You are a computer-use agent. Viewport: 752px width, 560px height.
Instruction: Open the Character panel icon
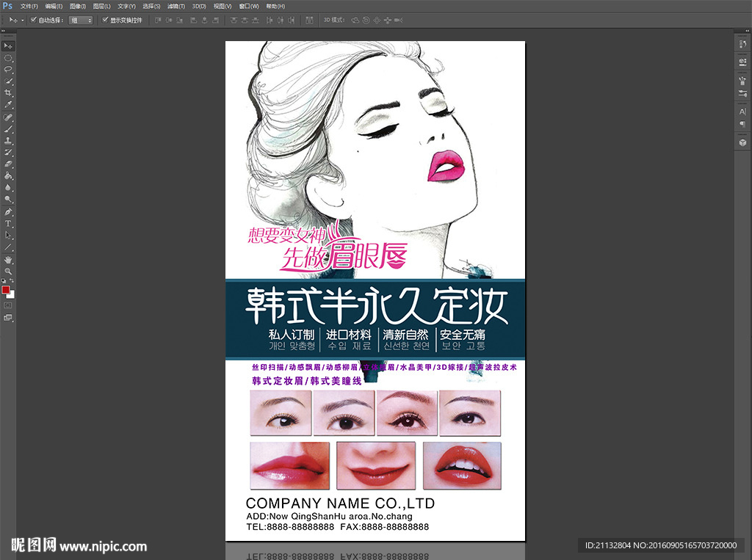[742, 112]
